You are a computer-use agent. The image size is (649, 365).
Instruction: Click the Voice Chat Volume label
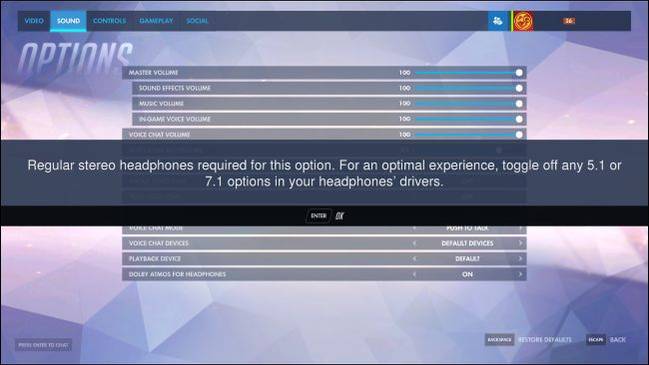click(159, 134)
